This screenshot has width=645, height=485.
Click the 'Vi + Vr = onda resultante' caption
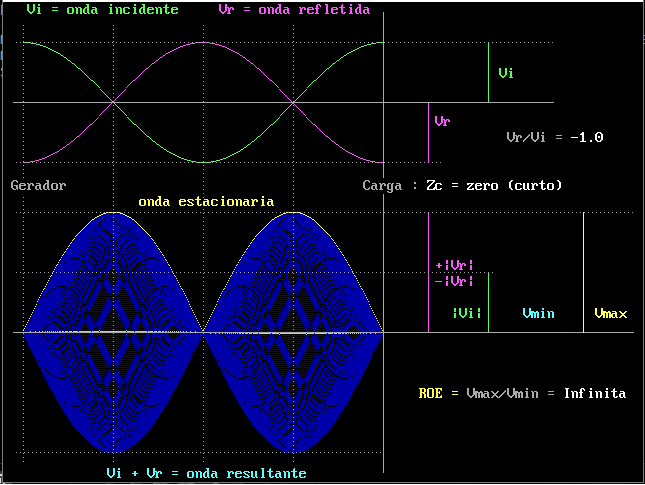pyautogui.click(x=206, y=472)
